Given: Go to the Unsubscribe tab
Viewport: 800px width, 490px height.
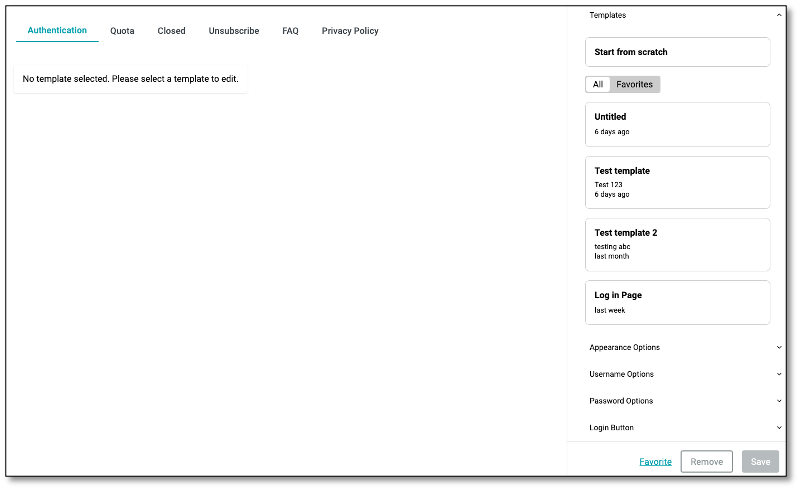Looking at the screenshot, I should coord(234,31).
